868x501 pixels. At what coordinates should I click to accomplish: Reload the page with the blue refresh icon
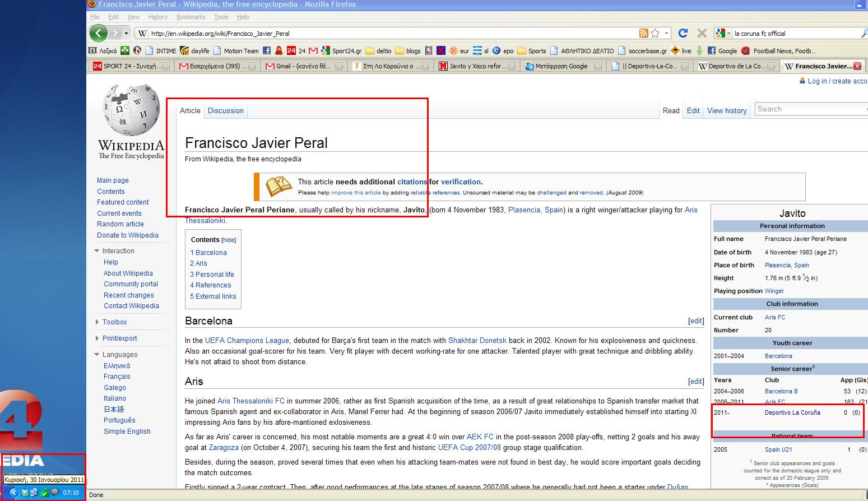click(683, 33)
